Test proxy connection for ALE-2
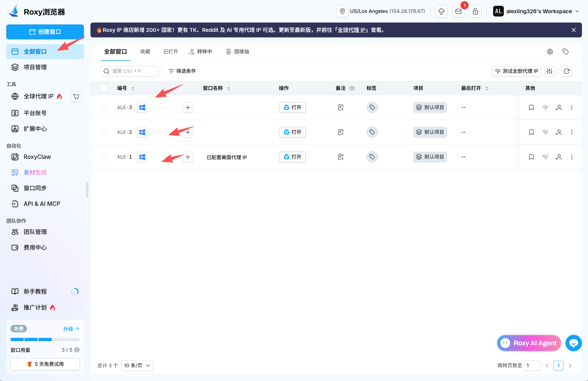Viewport: 588px width, 381px height. 545,132
